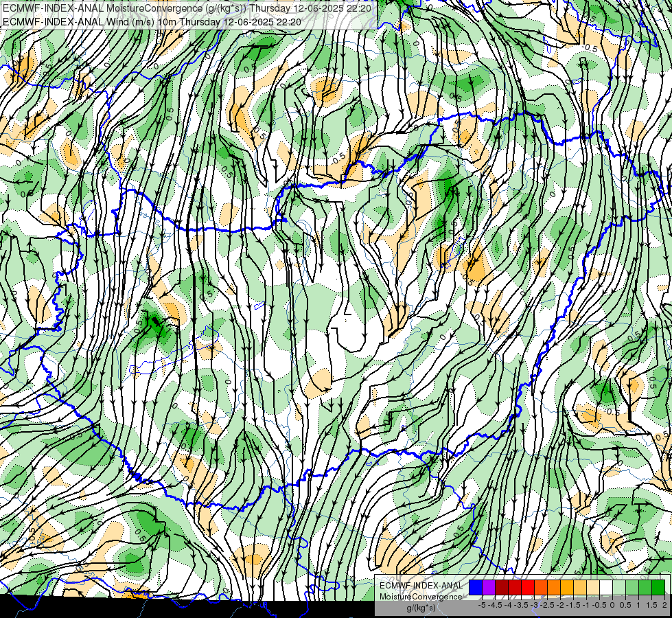
Task: Select legend swatch between -4 and -3.5
Action: click(515, 587)
